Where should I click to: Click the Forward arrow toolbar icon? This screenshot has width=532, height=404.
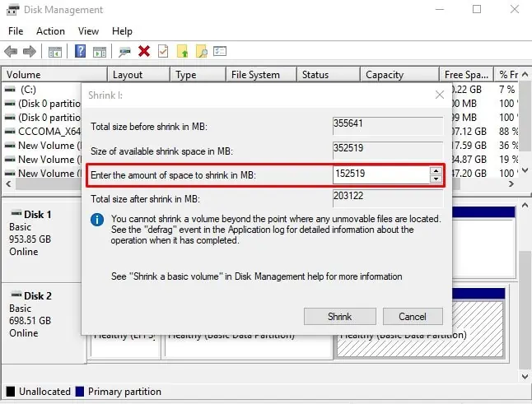coord(30,52)
